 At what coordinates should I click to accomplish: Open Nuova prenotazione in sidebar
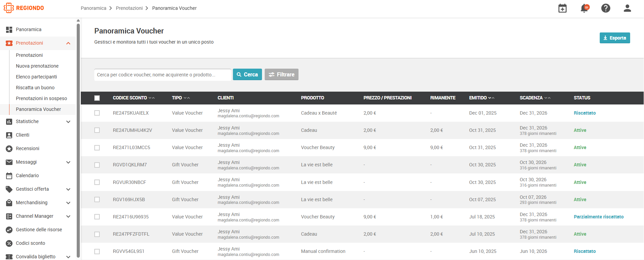pos(37,66)
